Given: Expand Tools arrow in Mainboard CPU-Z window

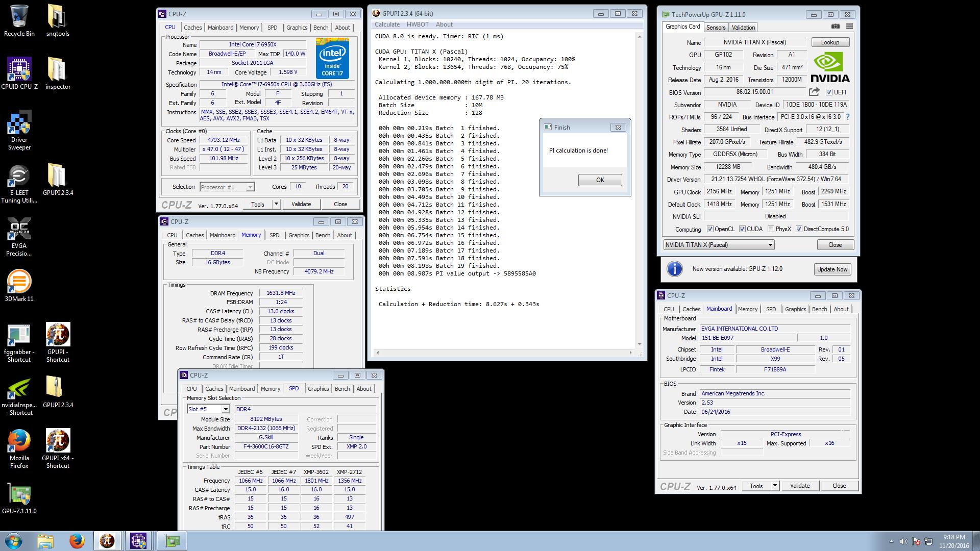Looking at the screenshot, I should click(775, 486).
